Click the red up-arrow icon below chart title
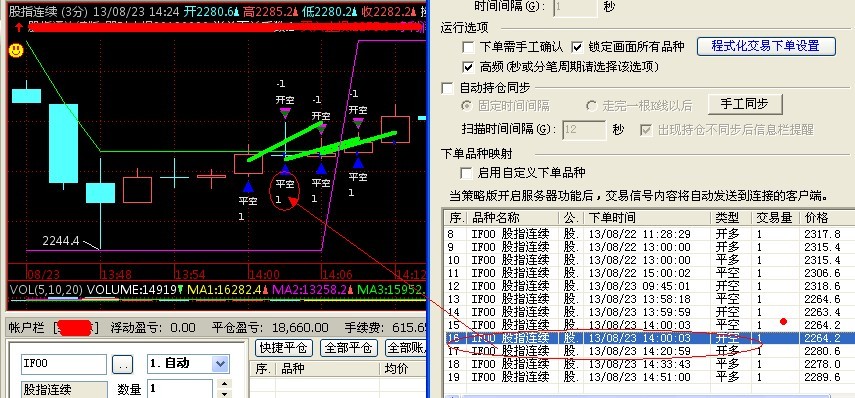 click(19, 27)
